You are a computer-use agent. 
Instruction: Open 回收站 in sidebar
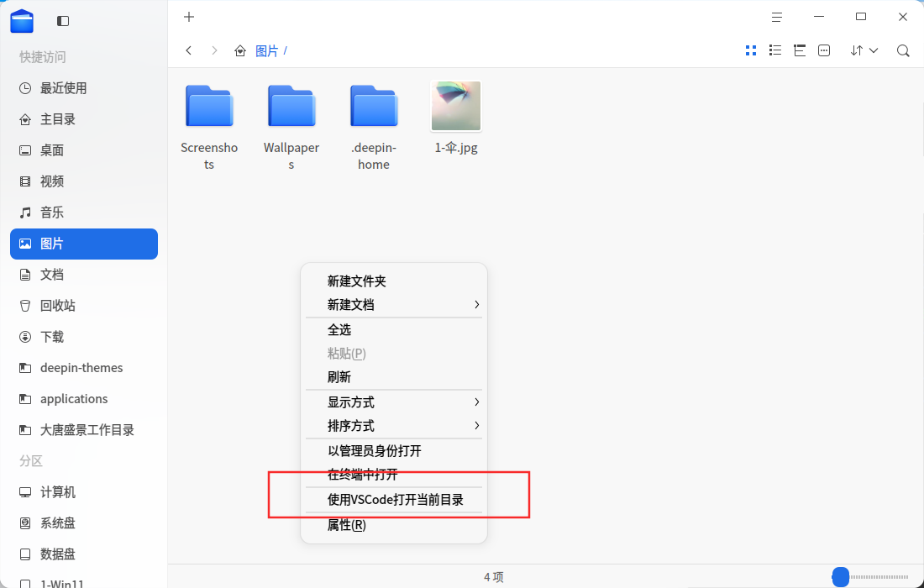(84, 306)
